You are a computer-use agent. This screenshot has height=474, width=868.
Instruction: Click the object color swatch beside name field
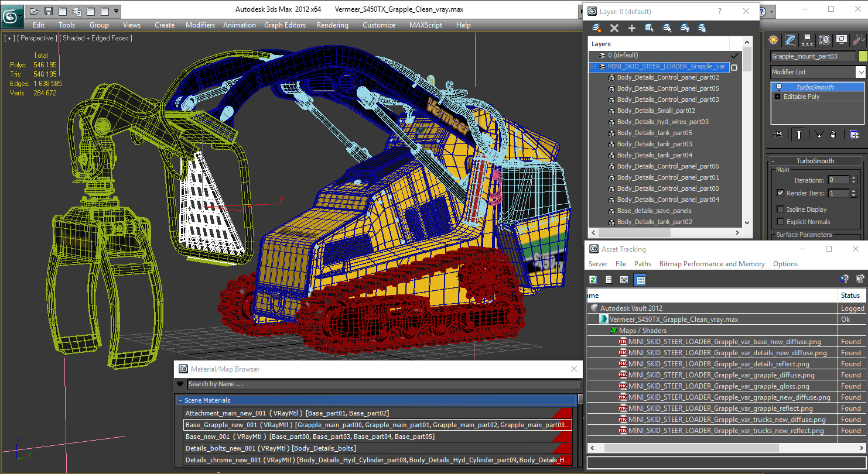click(x=862, y=56)
